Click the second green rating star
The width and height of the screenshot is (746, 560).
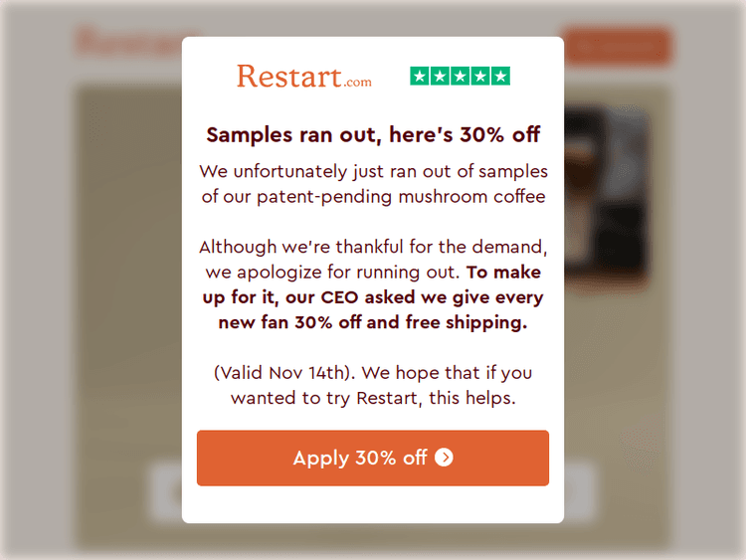tap(440, 76)
